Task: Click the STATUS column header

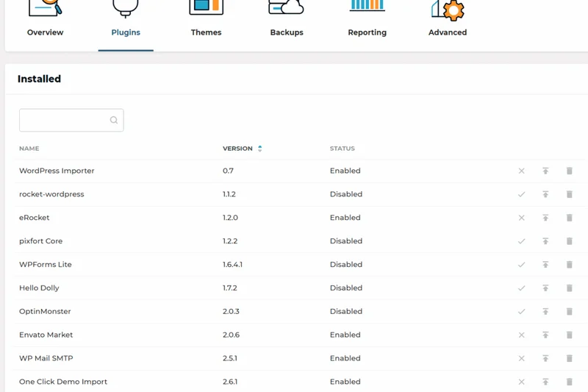Action: (342, 149)
